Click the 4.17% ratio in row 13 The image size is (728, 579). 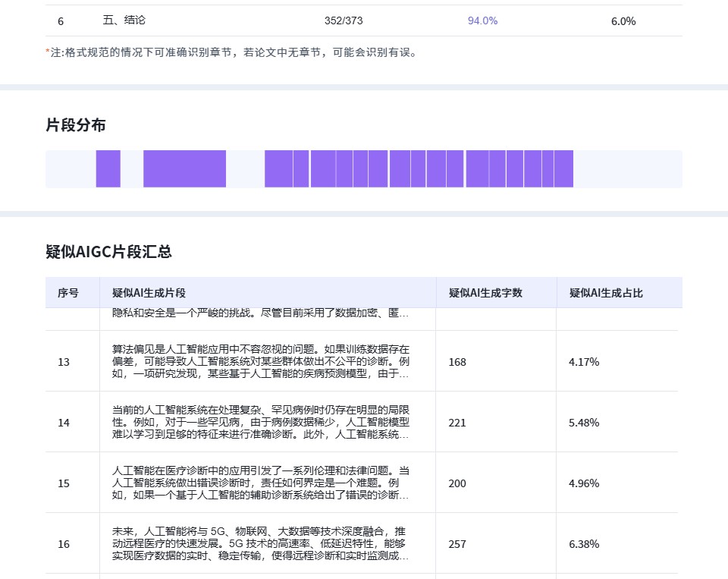(584, 362)
